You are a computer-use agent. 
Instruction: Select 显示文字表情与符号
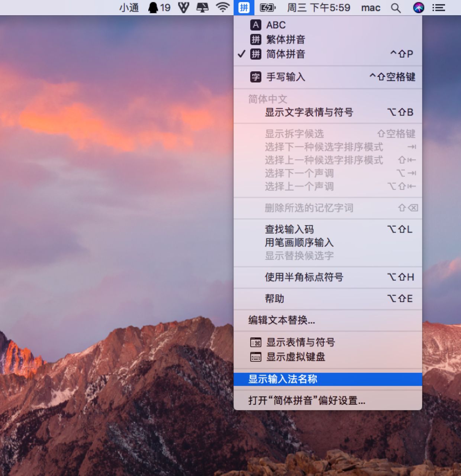pos(328,112)
